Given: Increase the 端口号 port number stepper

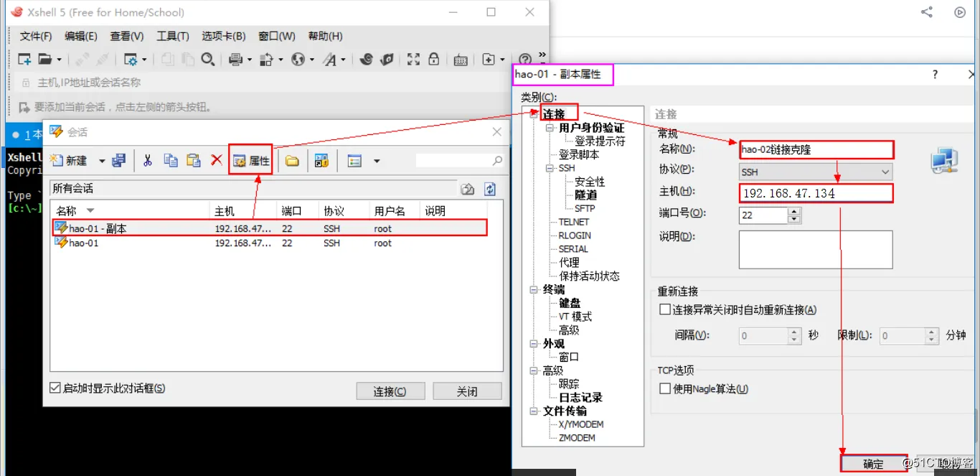Looking at the screenshot, I should [793, 211].
